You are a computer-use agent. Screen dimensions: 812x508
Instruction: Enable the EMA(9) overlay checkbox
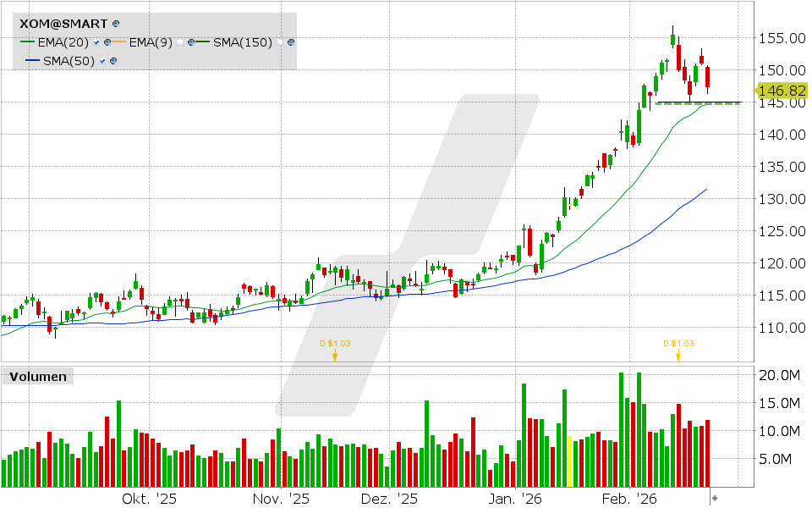(180, 41)
